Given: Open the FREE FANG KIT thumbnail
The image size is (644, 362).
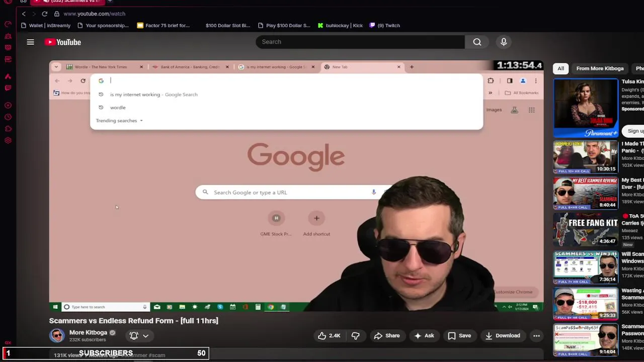Looking at the screenshot, I should pos(586,230).
